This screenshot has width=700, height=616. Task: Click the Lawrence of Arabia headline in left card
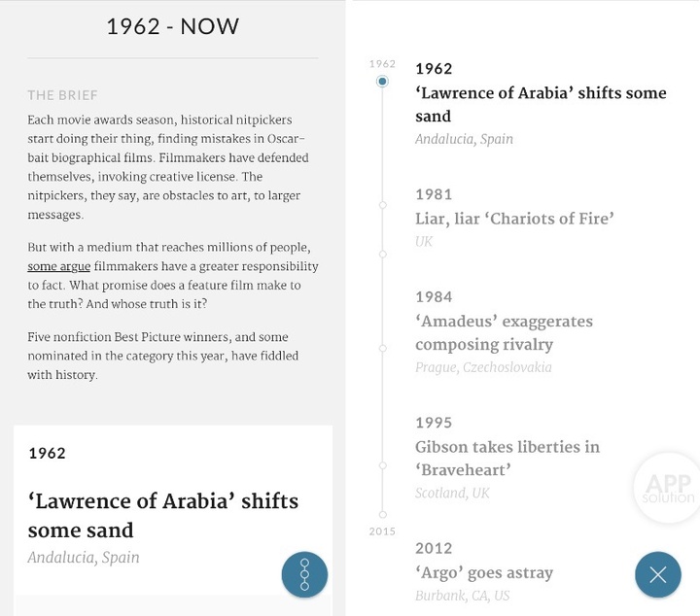(163, 515)
